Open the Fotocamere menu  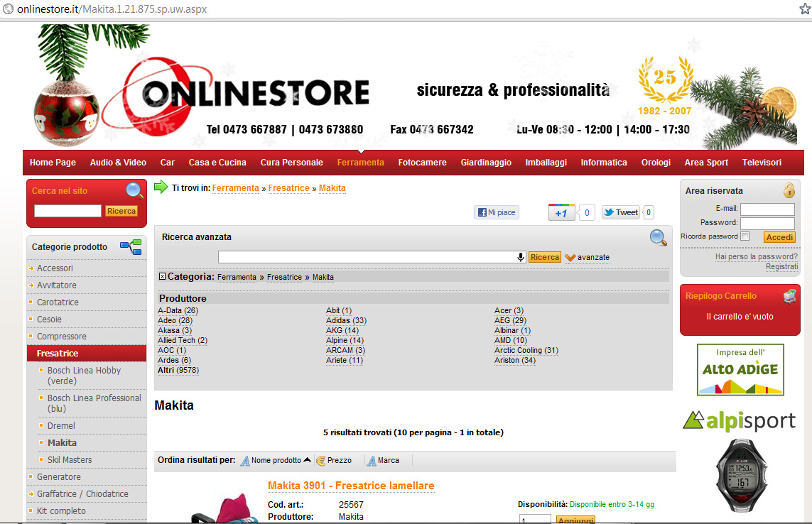tap(422, 163)
